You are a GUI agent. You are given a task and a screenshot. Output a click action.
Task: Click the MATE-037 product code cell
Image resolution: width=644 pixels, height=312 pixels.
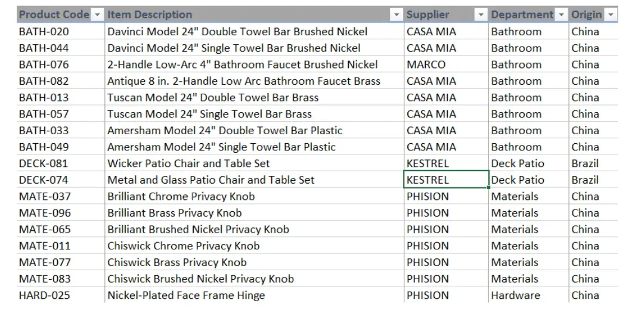point(61,196)
